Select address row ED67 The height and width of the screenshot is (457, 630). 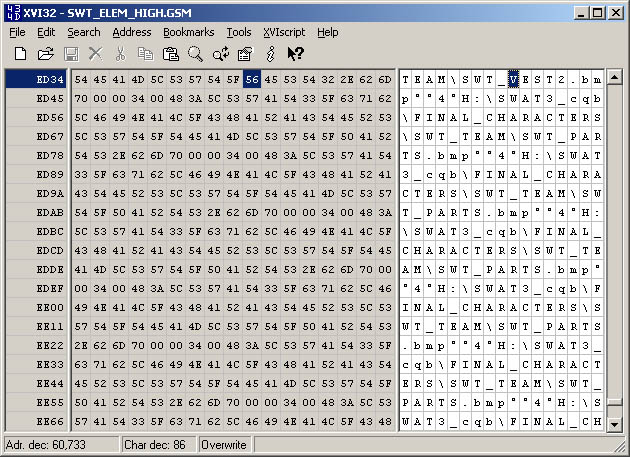tap(36, 136)
